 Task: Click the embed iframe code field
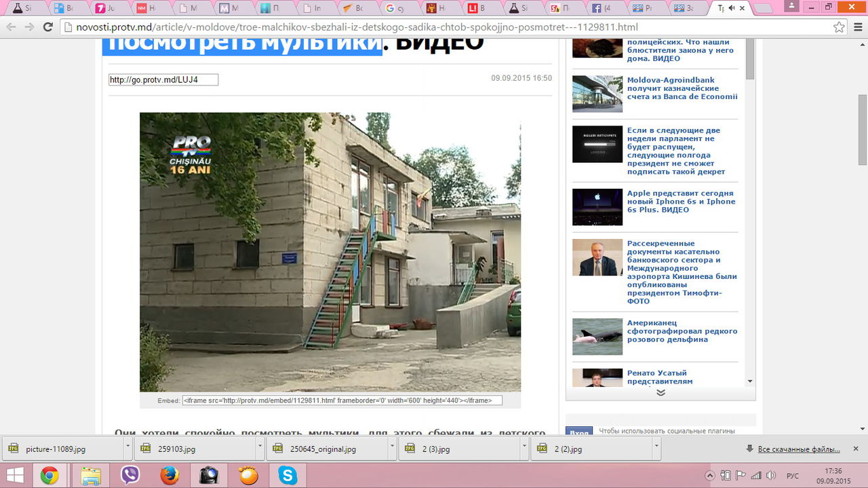coord(342,400)
